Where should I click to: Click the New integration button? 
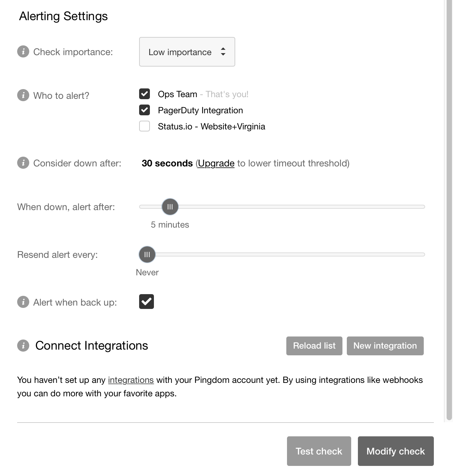click(x=385, y=346)
